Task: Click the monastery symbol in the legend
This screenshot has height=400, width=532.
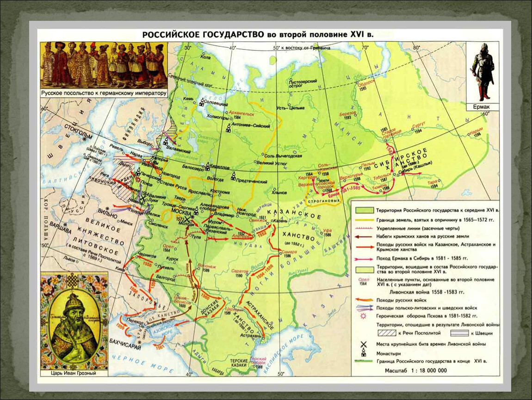Action: point(364,353)
